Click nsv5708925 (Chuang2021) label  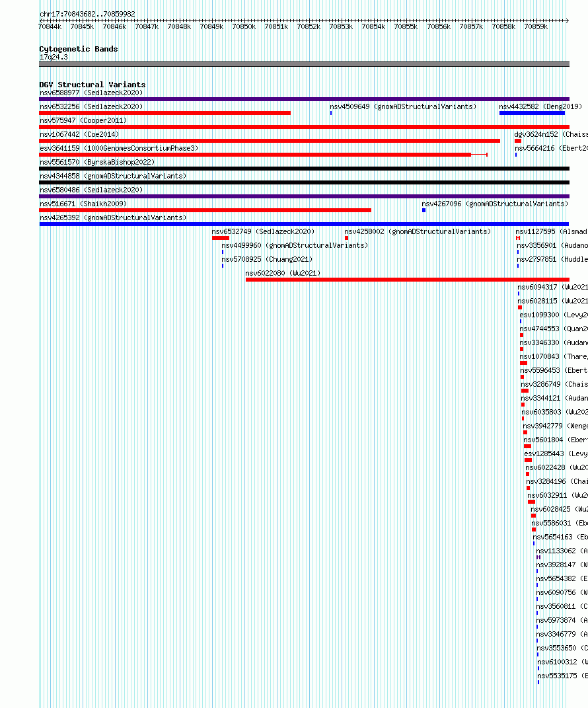267,259
